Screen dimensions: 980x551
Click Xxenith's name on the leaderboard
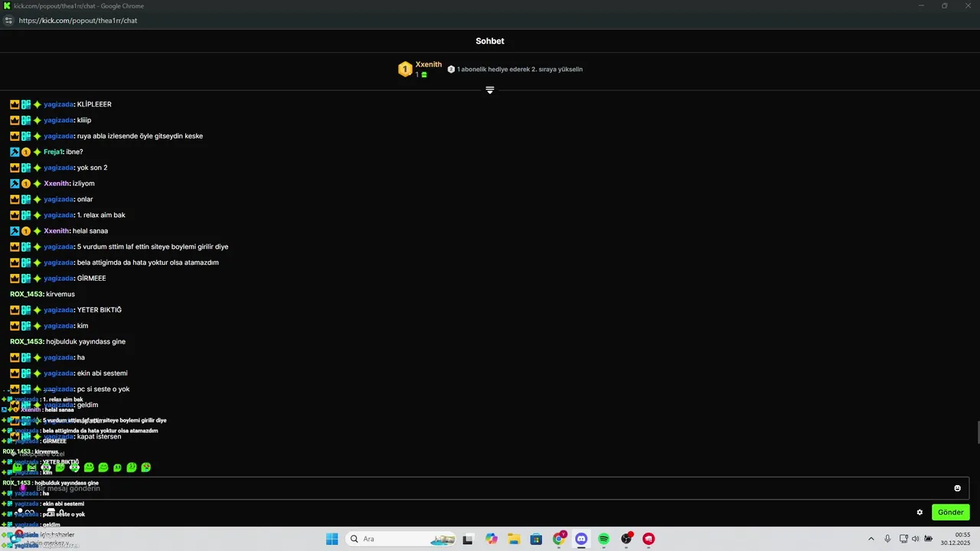tap(429, 64)
